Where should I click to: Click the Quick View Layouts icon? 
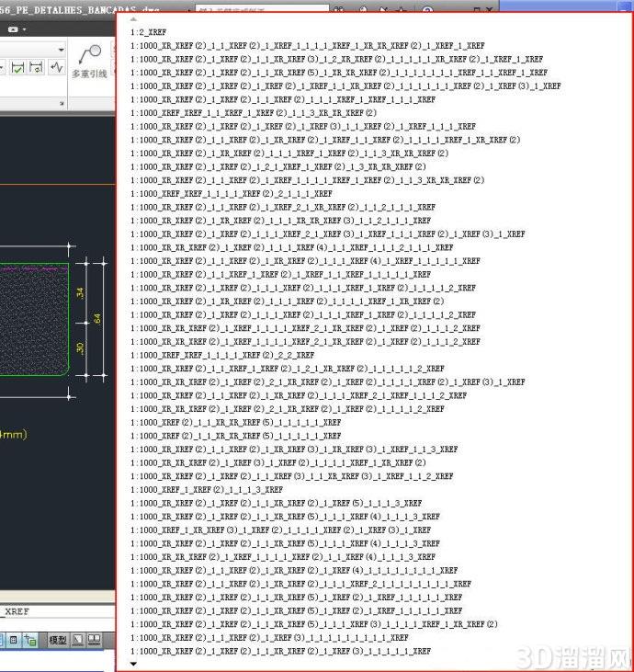pos(77,640)
